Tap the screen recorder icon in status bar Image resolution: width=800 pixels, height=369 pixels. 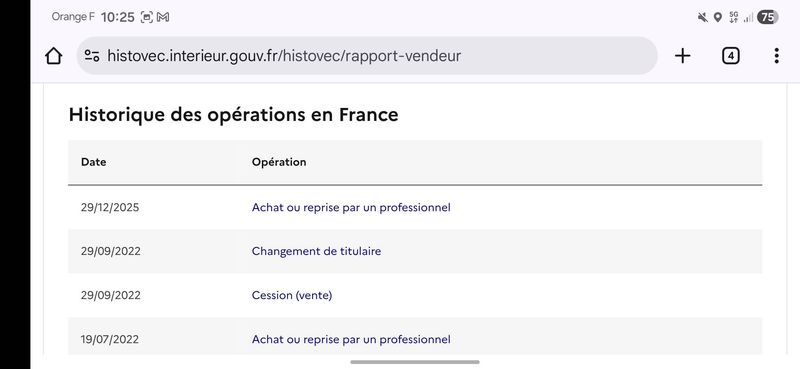[146, 17]
